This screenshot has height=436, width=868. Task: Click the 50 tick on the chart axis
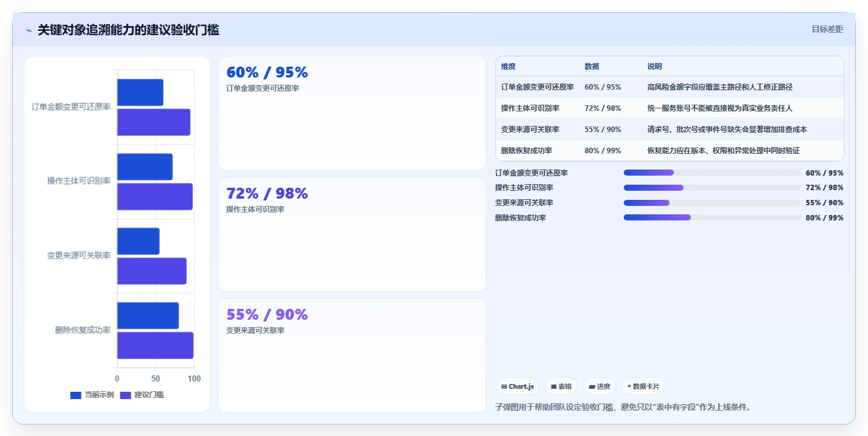click(155, 378)
